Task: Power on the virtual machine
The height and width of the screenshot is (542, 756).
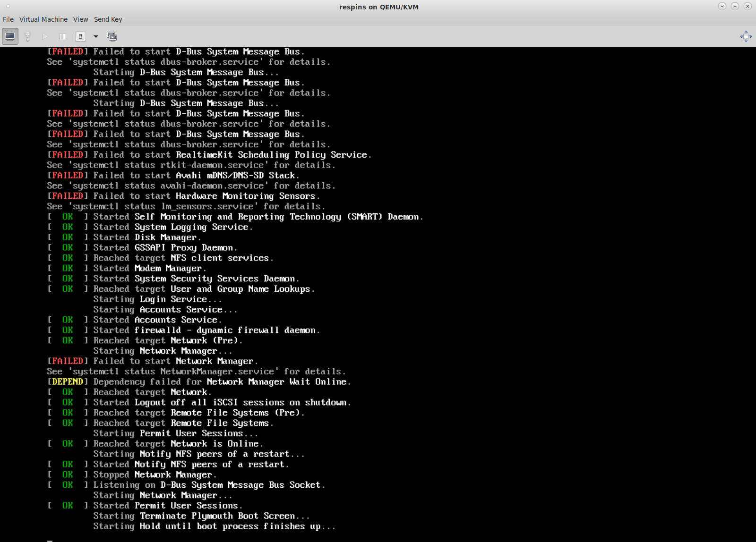Action: (x=45, y=36)
